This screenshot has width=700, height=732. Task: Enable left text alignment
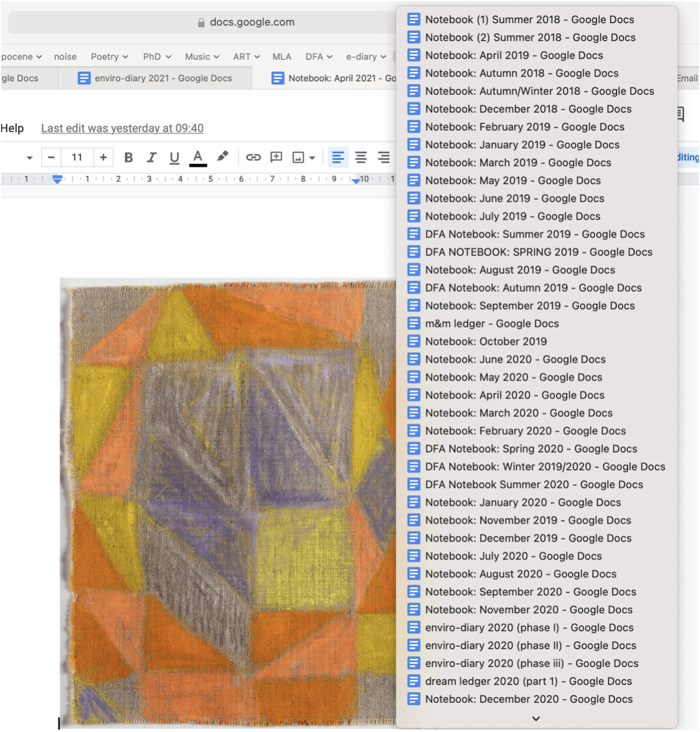pos(338,158)
